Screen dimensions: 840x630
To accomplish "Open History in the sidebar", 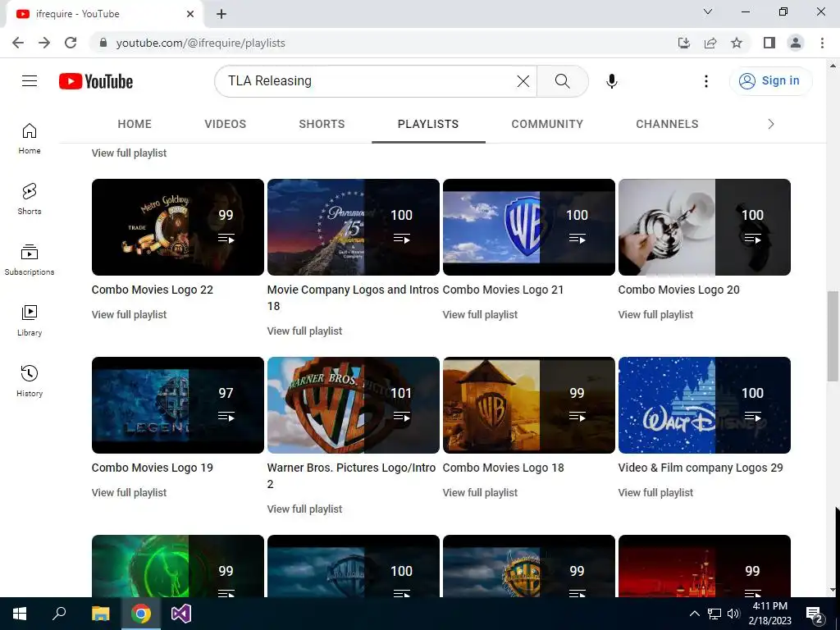I will (30, 381).
